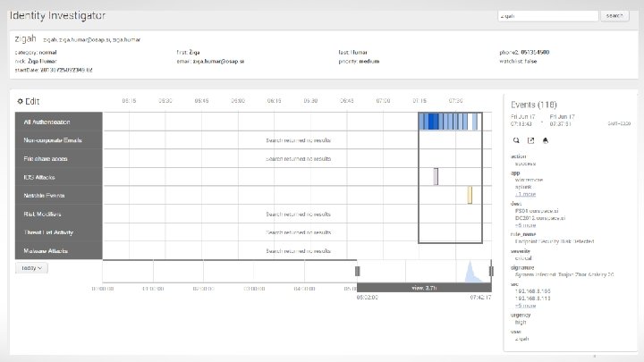Viewport: 644px width, 362px height.
Task: Click the category: normal field
Action: coord(36,53)
